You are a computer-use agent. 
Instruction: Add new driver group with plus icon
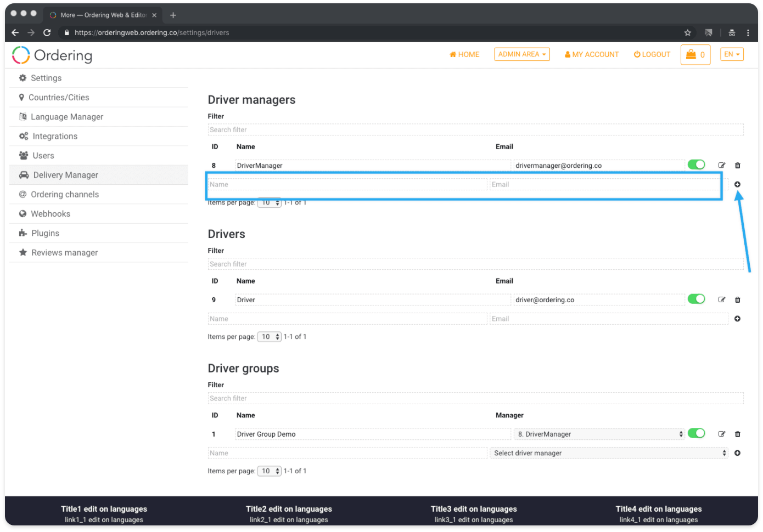click(x=738, y=453)
